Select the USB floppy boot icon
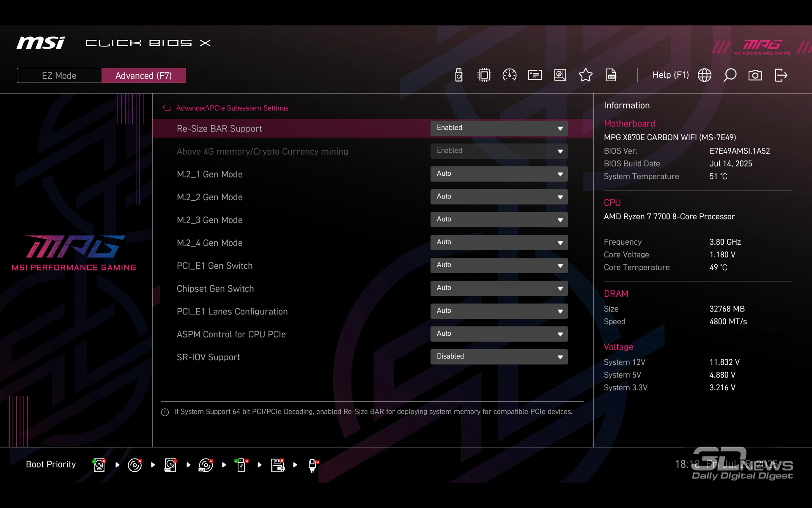This screenshot has height=508, width=812. point(277,465)
